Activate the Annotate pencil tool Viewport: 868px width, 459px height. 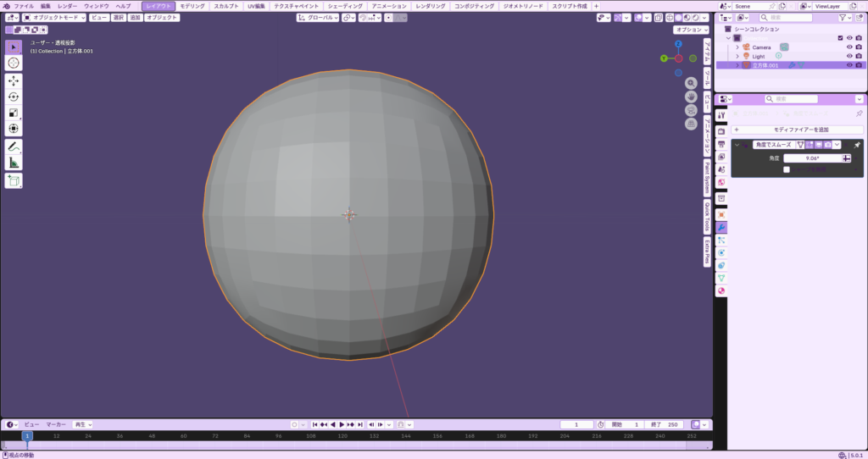(14, 147)
